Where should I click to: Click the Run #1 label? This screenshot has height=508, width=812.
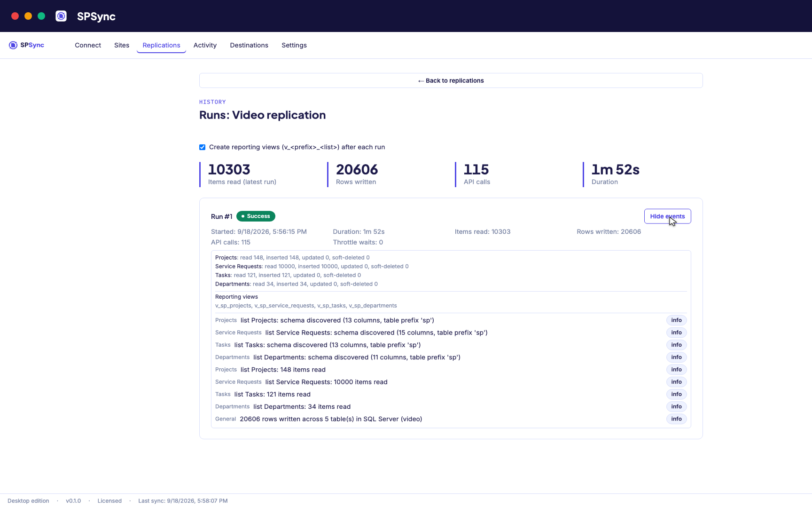[221, 216]
